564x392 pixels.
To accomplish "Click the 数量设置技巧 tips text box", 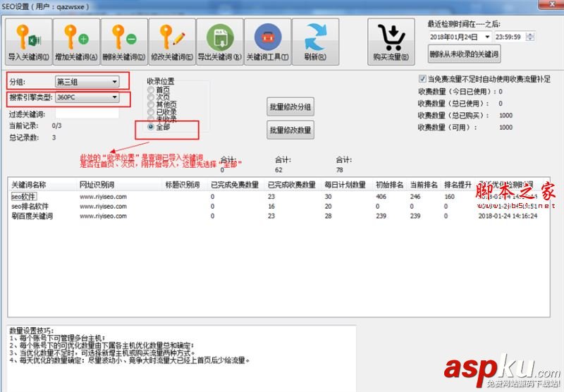I will 182,358.
